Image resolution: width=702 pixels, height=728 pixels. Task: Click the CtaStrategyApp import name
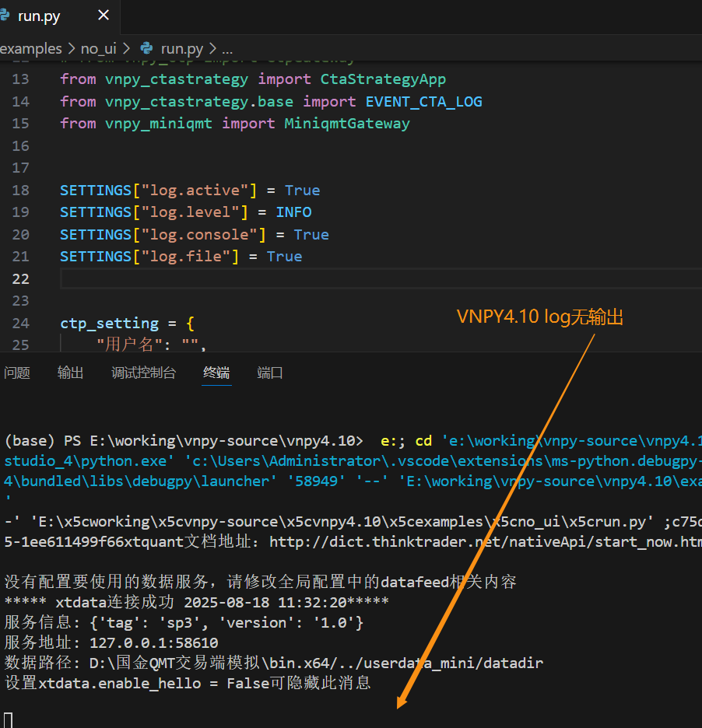(383, 79)
